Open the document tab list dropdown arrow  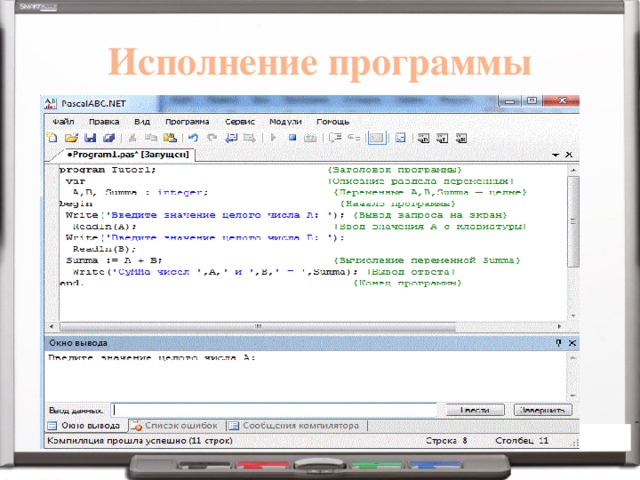tap(555, 155)
